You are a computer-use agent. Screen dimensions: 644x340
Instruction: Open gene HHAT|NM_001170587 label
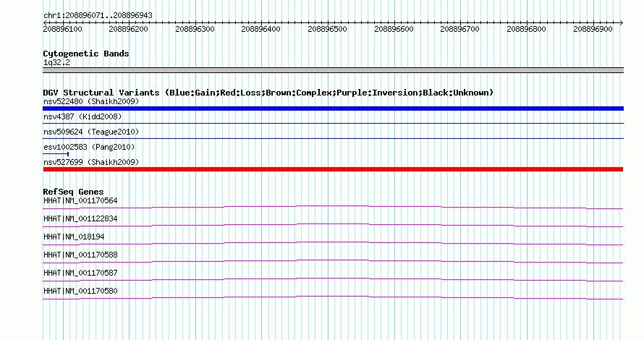click(x=80, y=273)
